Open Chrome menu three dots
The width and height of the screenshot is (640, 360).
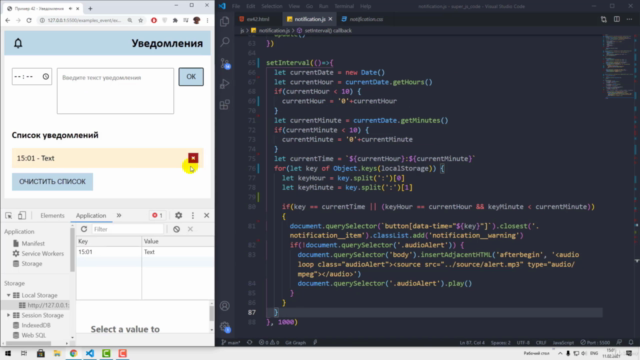(207, 20)
